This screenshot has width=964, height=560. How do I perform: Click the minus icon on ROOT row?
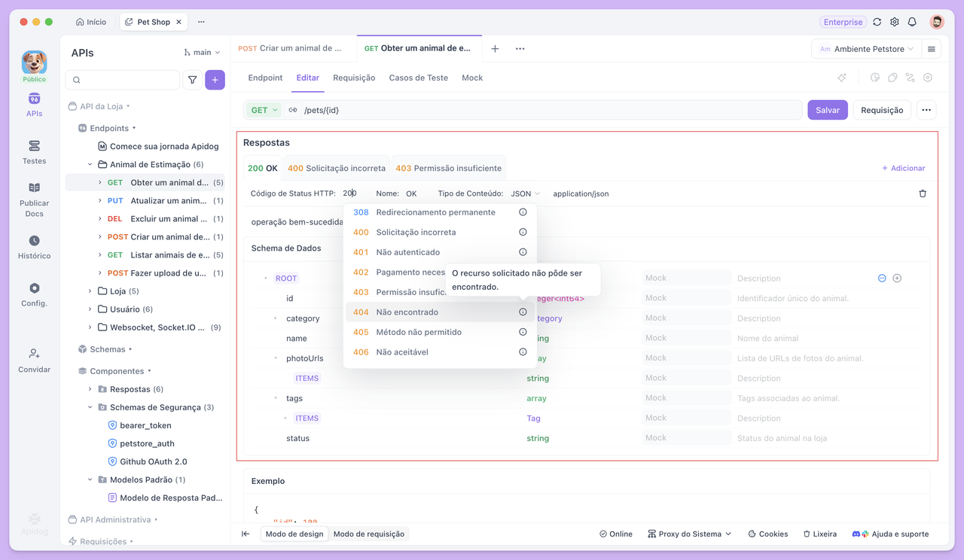pyautogui.click(x=882, y=278)
